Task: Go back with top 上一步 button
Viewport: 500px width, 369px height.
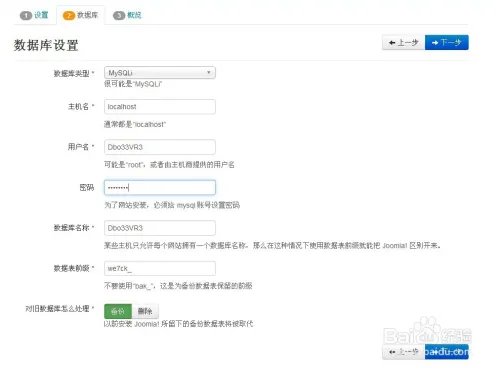Action: tap(403, 43)
